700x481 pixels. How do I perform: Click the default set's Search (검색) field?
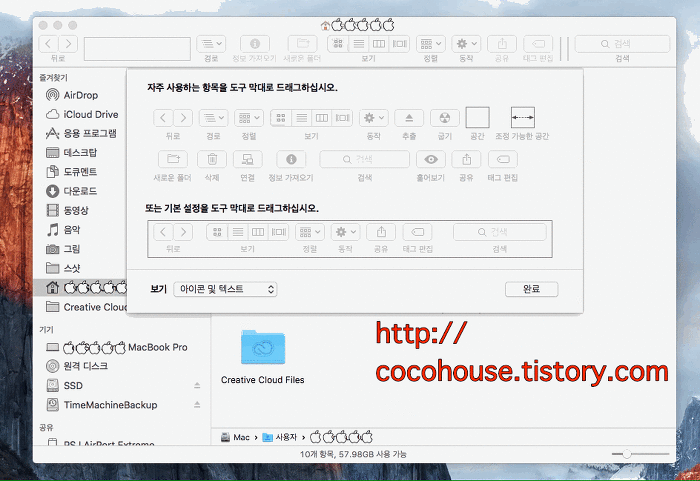[500, 232]
